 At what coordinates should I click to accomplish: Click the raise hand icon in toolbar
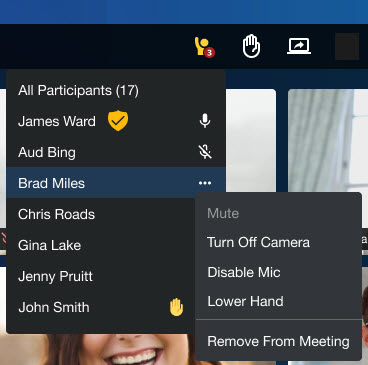[251, 46]
